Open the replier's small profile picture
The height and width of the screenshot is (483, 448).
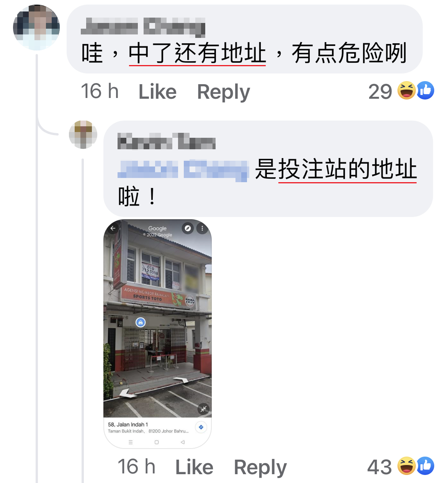pyautogui.click(x=83, y=134)
